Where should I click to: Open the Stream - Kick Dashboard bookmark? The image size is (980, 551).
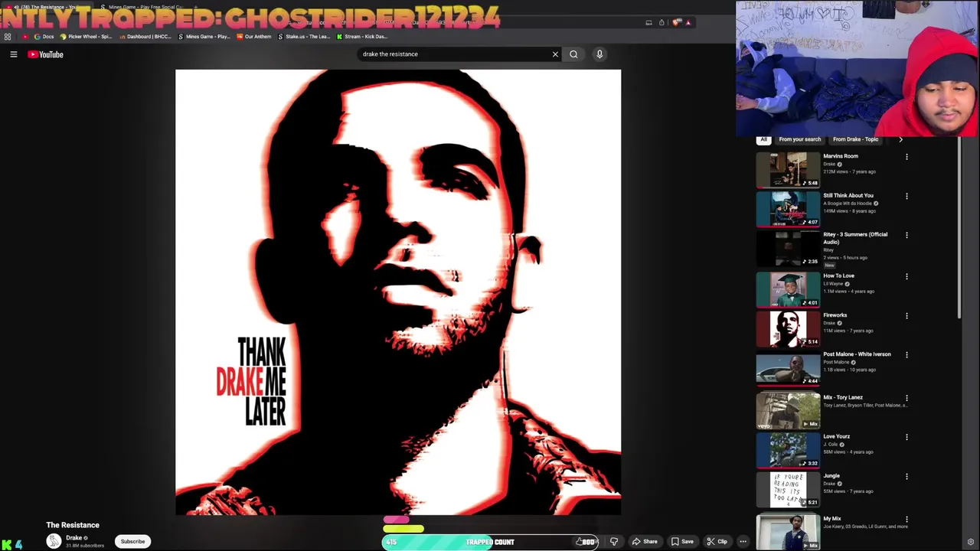point(362,37)
